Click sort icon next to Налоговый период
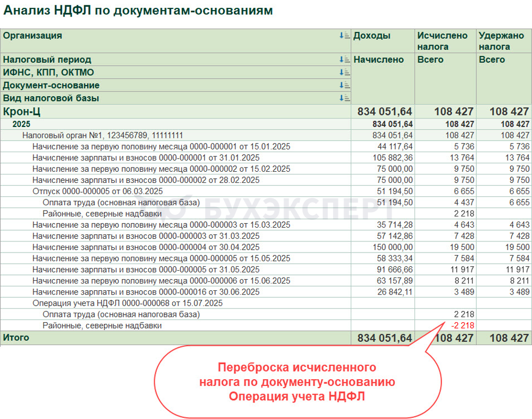The width and height of the screenshot is (532, 419). [345, 60]
